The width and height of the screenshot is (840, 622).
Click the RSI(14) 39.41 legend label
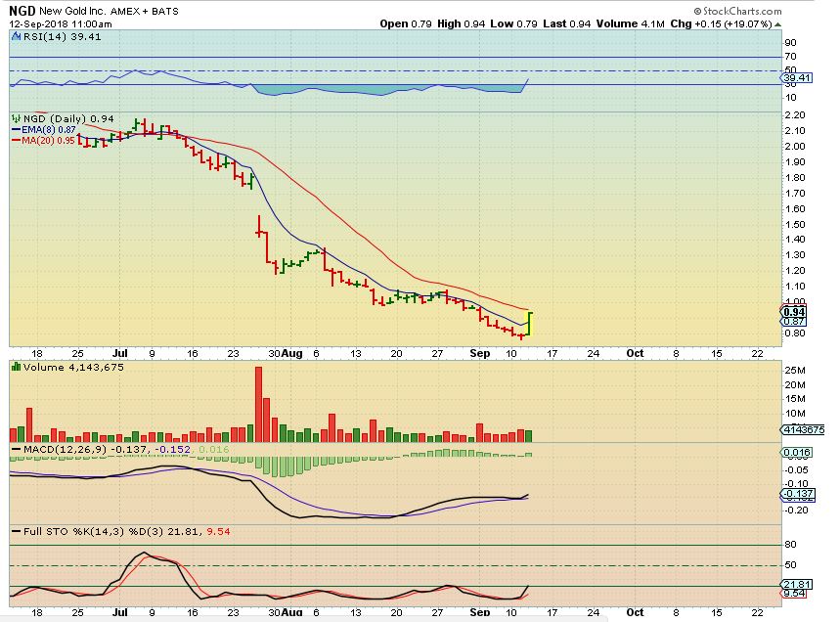[63, 36]
